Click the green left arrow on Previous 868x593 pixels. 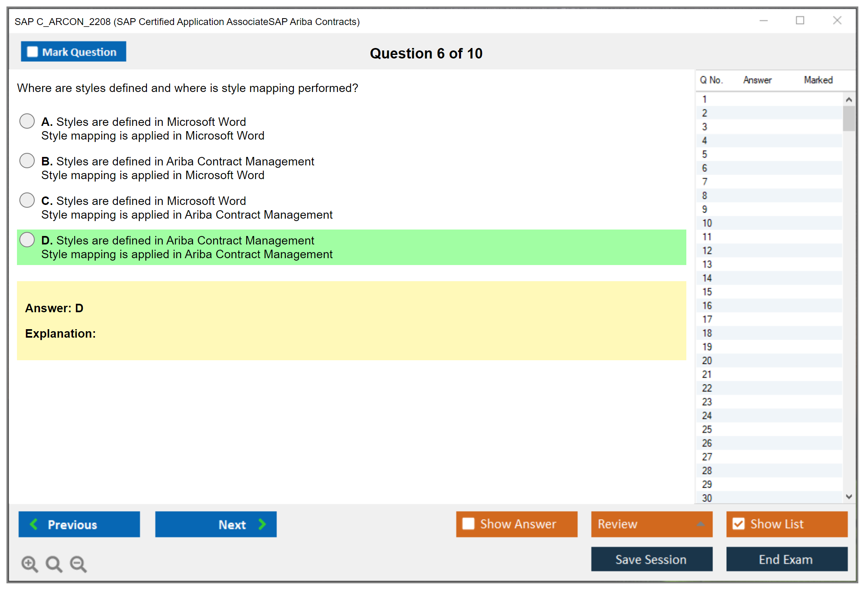coord(34,524)
